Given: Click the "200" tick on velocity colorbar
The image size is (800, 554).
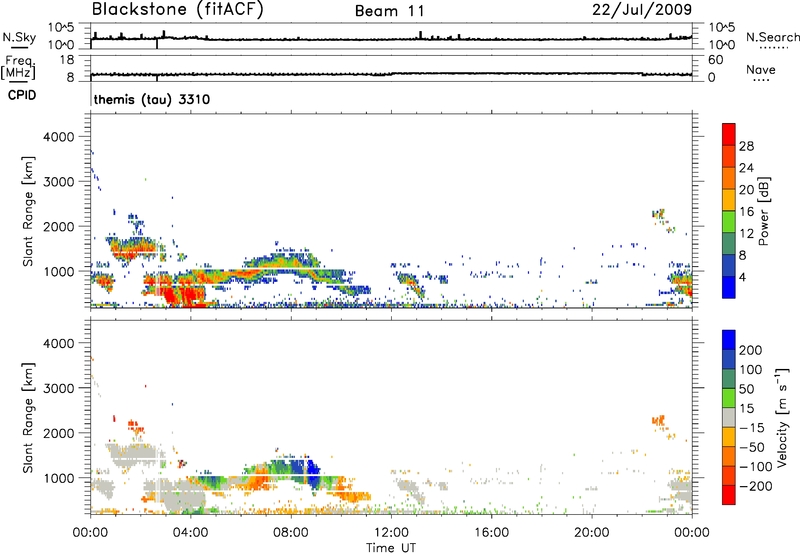Looking at the screenshot, I should pos(751,350).
